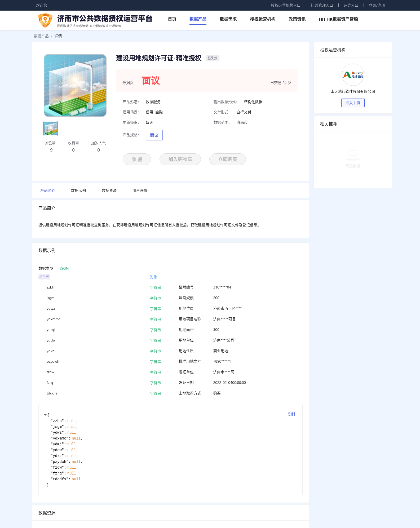Click the ydxmmc field name

pos(53,319)
